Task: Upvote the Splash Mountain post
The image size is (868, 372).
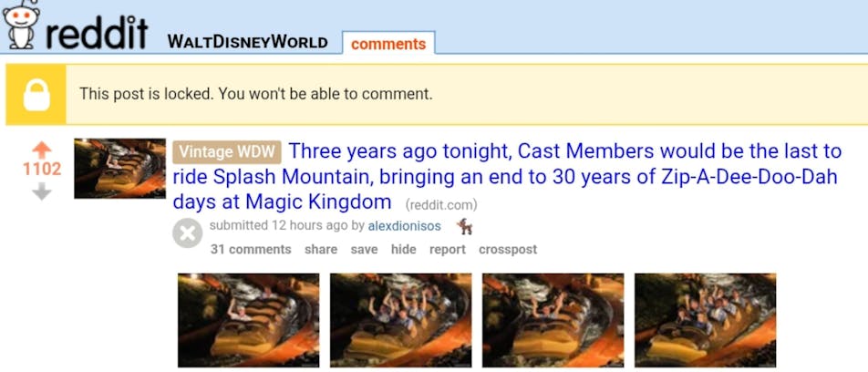Action: coord(42,150)
